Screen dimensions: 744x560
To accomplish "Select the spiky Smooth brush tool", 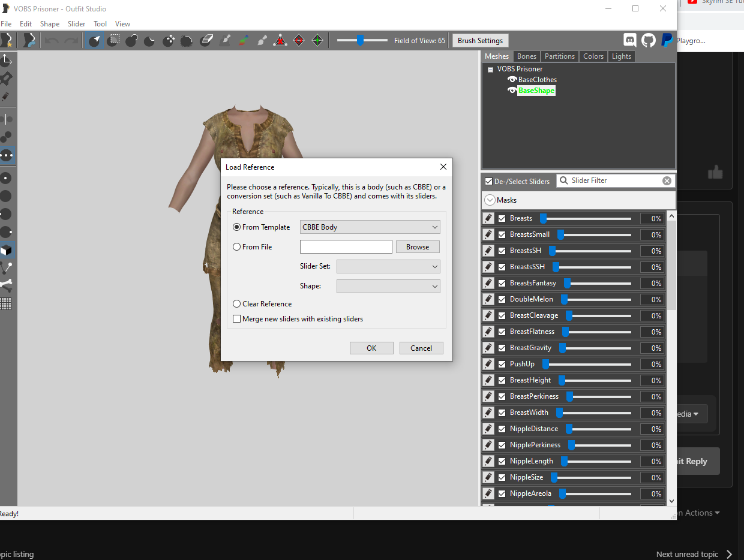I will [x=187, y=40].
